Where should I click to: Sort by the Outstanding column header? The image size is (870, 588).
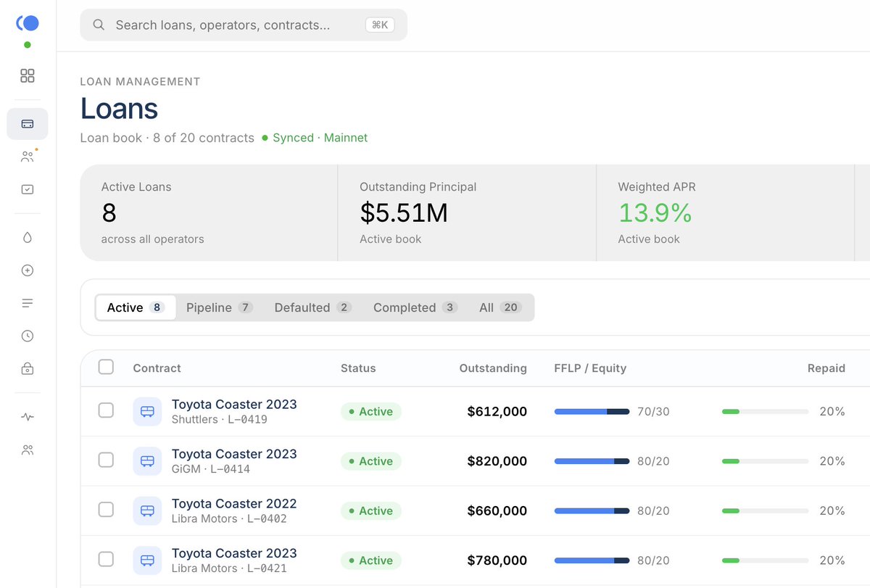(x=493, y=368)
